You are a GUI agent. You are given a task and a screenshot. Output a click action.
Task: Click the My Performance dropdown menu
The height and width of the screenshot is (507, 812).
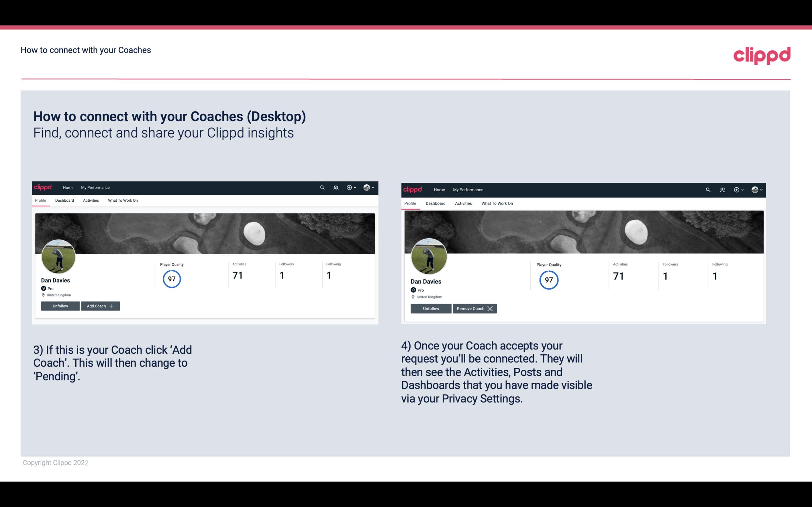[x=95, y=187]
